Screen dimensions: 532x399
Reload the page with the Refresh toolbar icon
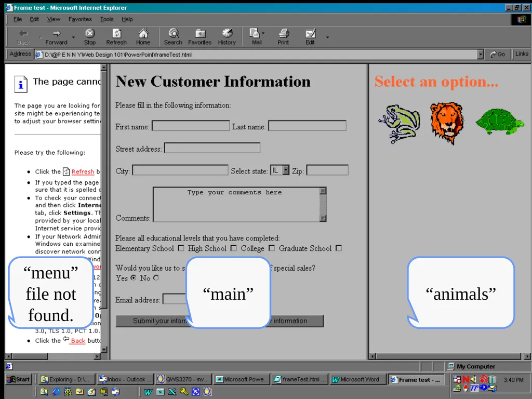[116, 33]
